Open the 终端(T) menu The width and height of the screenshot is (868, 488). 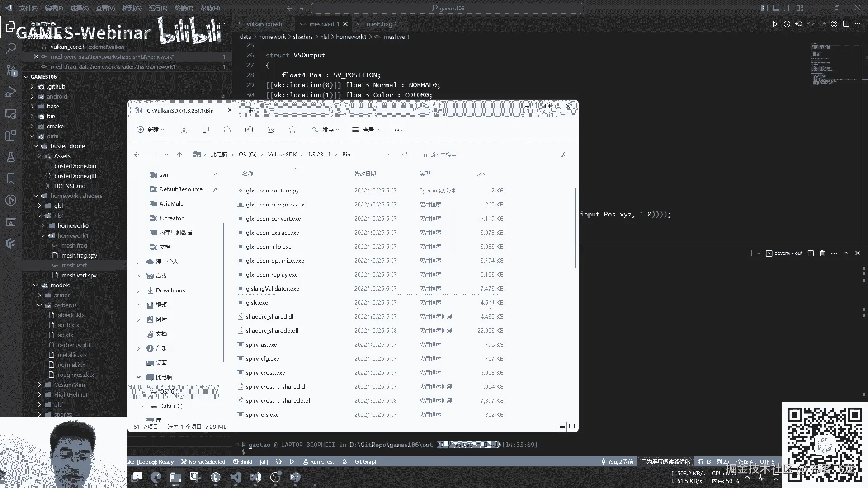pyautogui.click(x=184, y=8)
